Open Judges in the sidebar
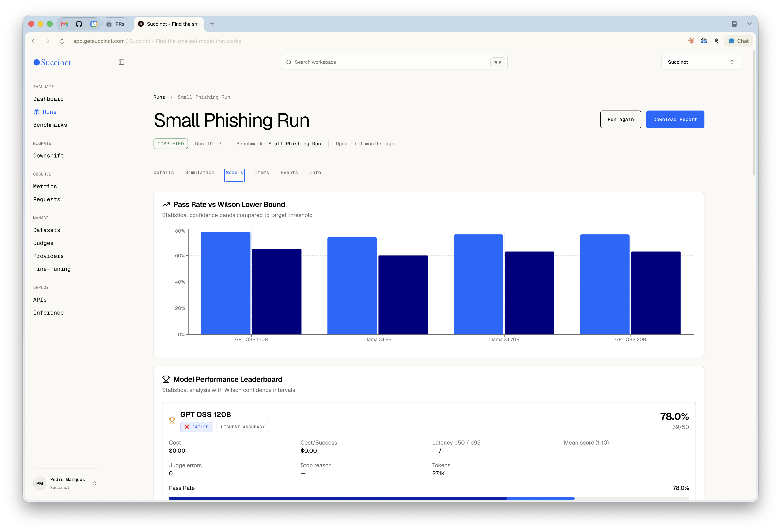Viewport: 781px width, 532px height. [43, 243]
